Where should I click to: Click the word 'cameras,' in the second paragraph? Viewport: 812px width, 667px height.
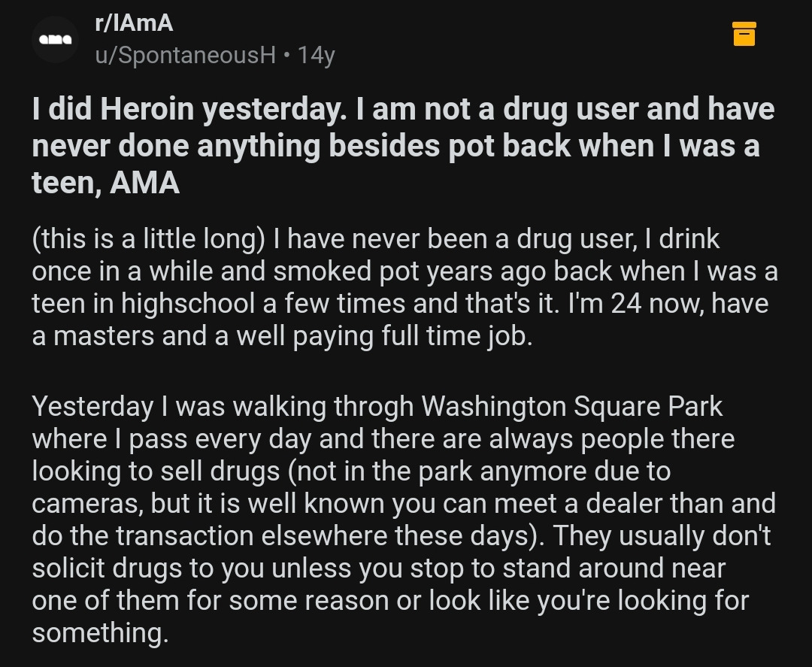tap(87, 504)
